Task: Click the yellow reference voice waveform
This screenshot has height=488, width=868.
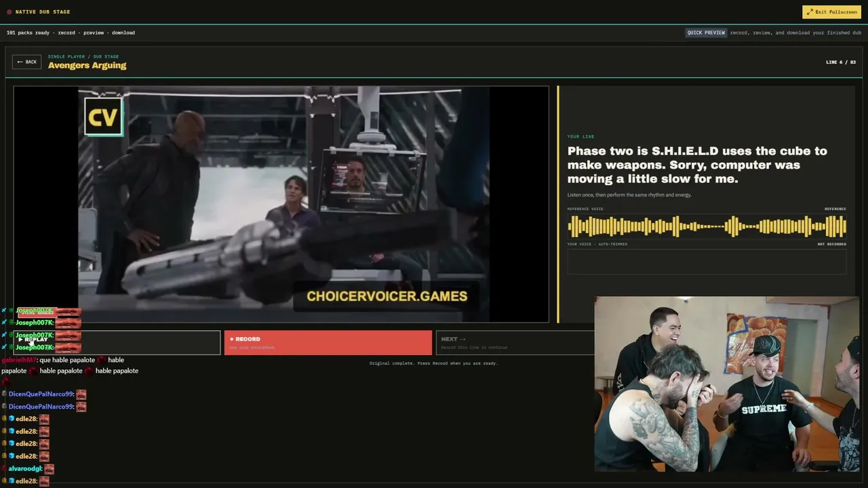Action: coord(707,226)
